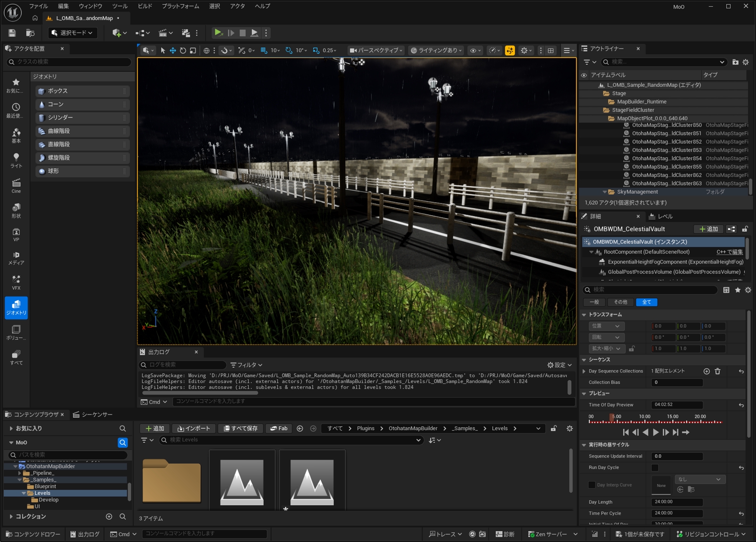Open the Media category in Place Actors
The width and height of the screenshot is (756, 542).
click(16, 258)
